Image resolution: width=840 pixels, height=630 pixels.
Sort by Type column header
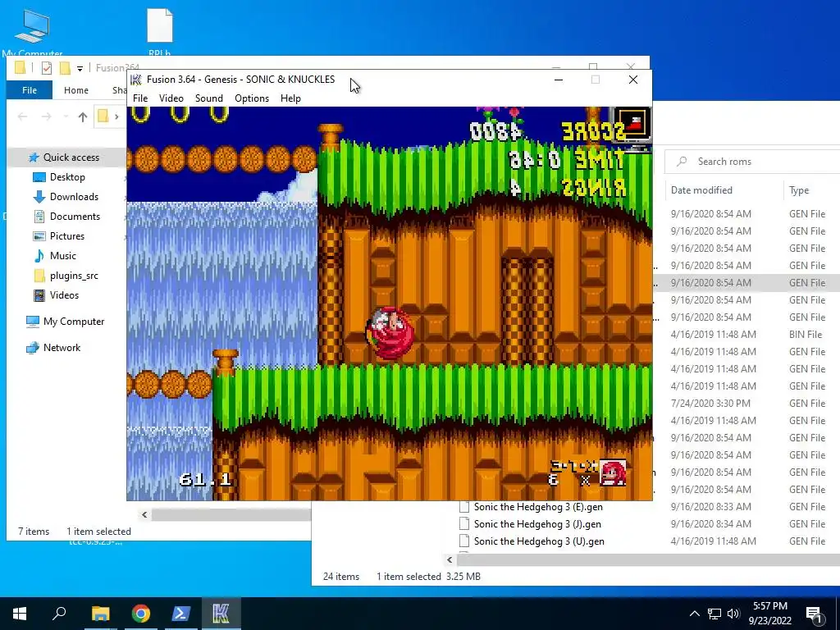pyautogui.click(x=799, y=190)
